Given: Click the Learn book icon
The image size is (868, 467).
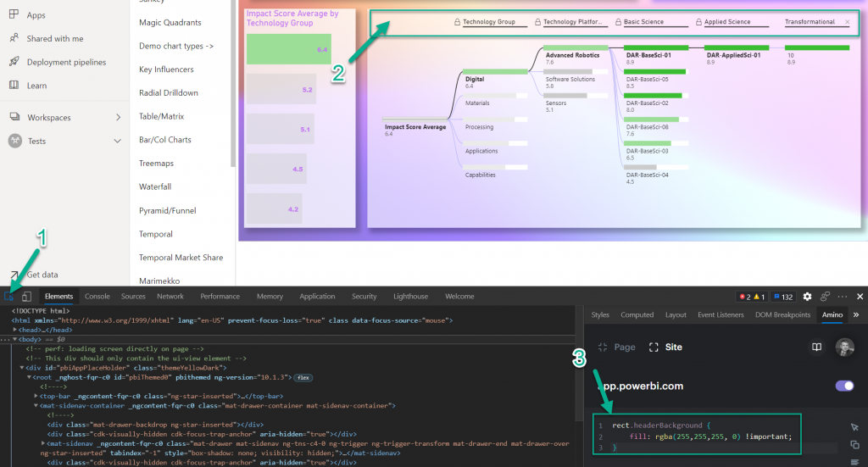Looking at the screenshot, I should [x=14, y=86].
